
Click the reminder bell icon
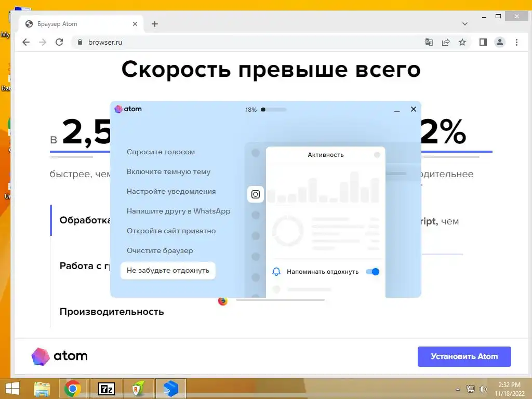point(276,271)
